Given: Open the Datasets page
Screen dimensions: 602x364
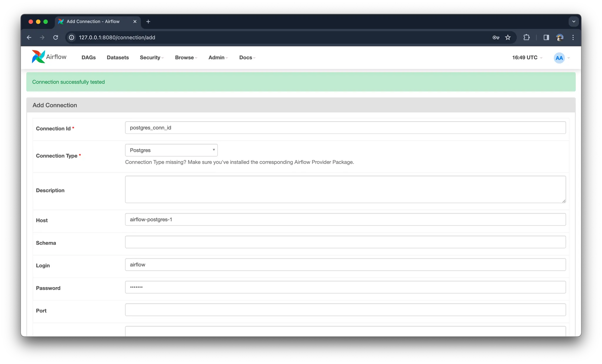Looking at the screenshot, I should click(x=118, y=58).
